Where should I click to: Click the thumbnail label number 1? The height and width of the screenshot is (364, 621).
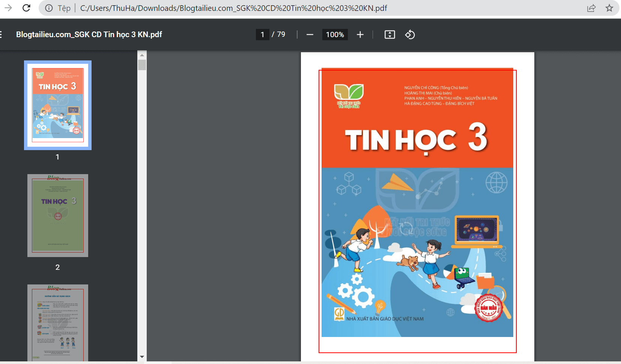57,157
